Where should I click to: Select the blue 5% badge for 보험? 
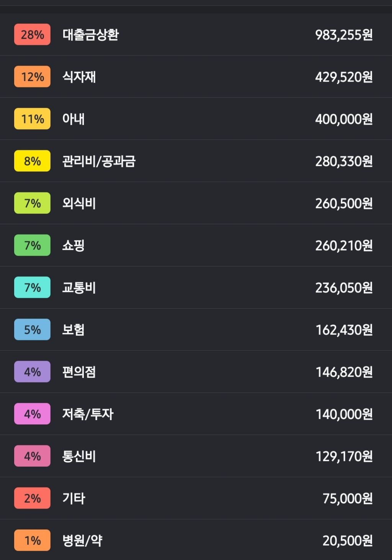coord(32,330)
